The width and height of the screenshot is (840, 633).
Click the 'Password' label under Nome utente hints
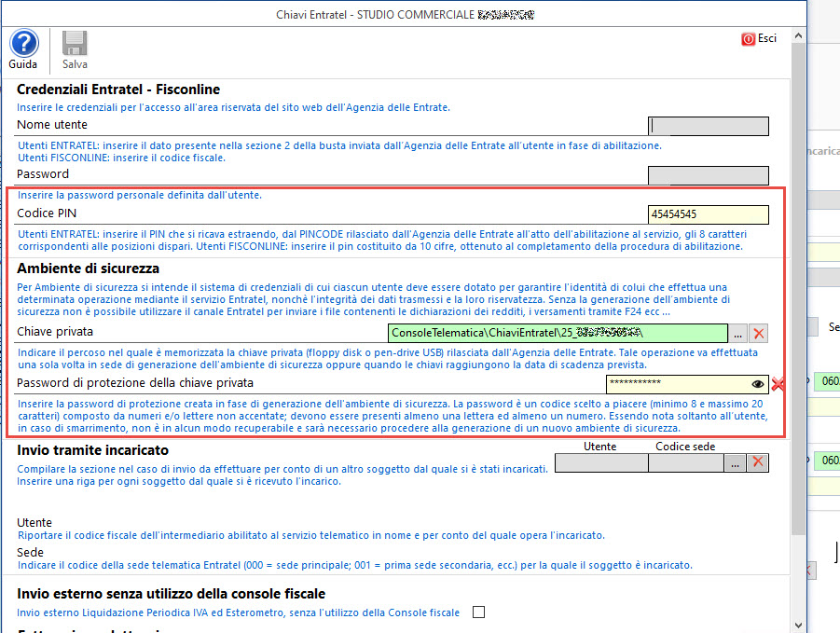pos(43,174)
